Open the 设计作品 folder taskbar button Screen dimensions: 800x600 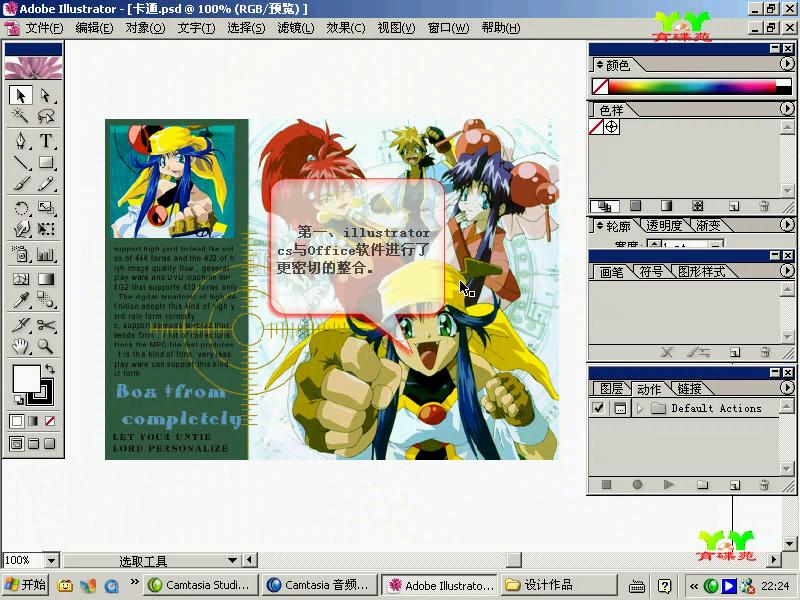[x=560, y=585]
